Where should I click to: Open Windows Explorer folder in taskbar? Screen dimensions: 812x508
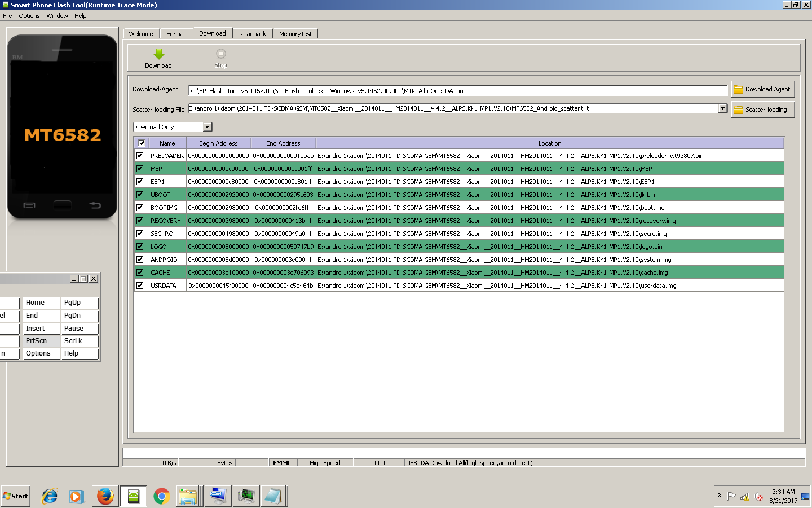tap(188, 496)
